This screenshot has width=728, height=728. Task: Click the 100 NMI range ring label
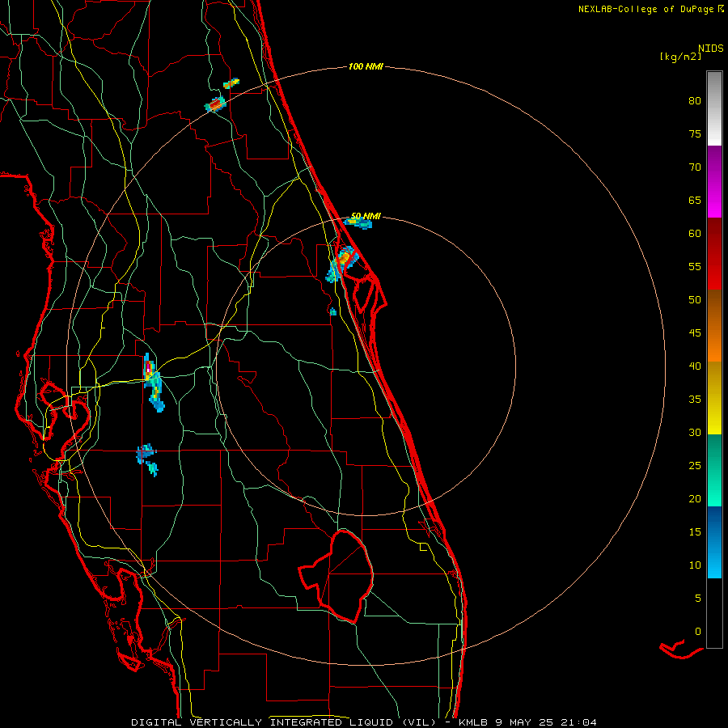(x=366, y=66)
